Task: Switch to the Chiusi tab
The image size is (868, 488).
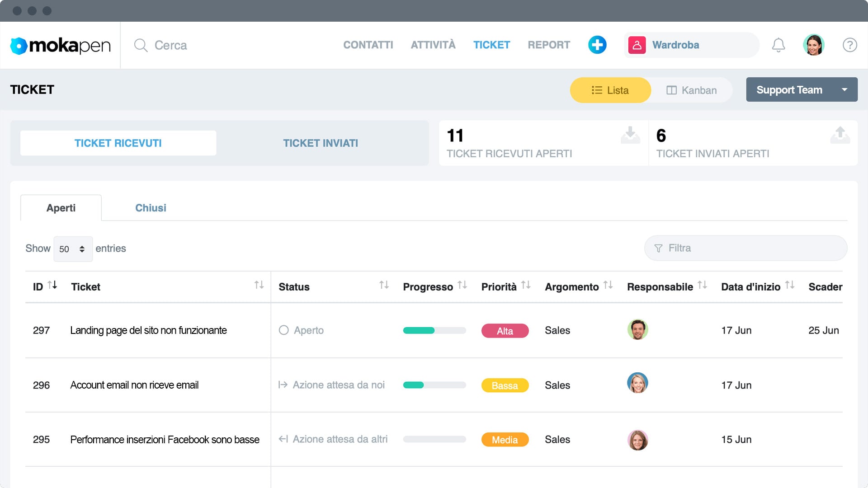Action: (151, 208)
